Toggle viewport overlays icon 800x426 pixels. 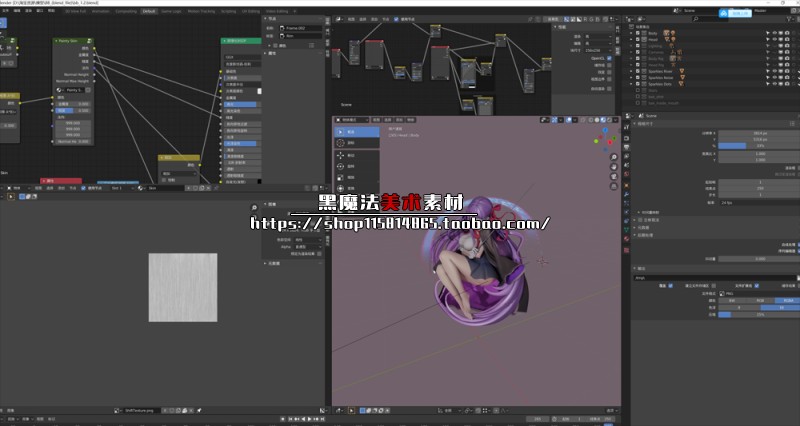click(569, 120)
